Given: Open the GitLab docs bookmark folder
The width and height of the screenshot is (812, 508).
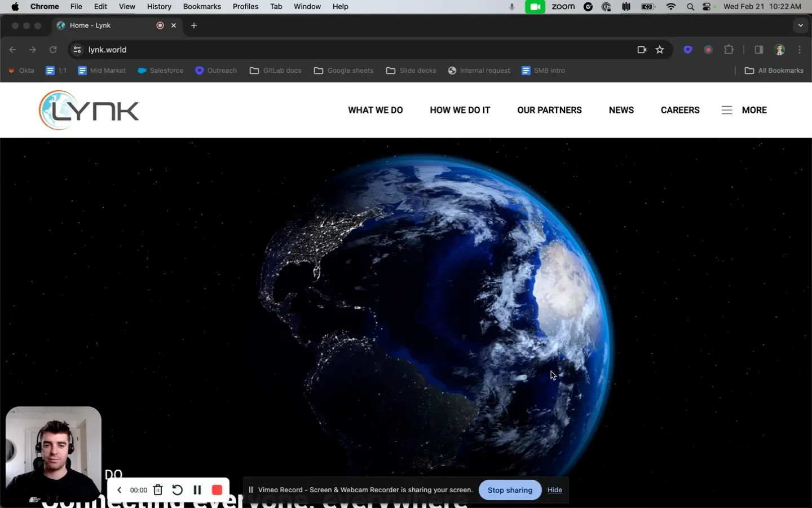Looking at the screenshot, I should coord(276,71).
